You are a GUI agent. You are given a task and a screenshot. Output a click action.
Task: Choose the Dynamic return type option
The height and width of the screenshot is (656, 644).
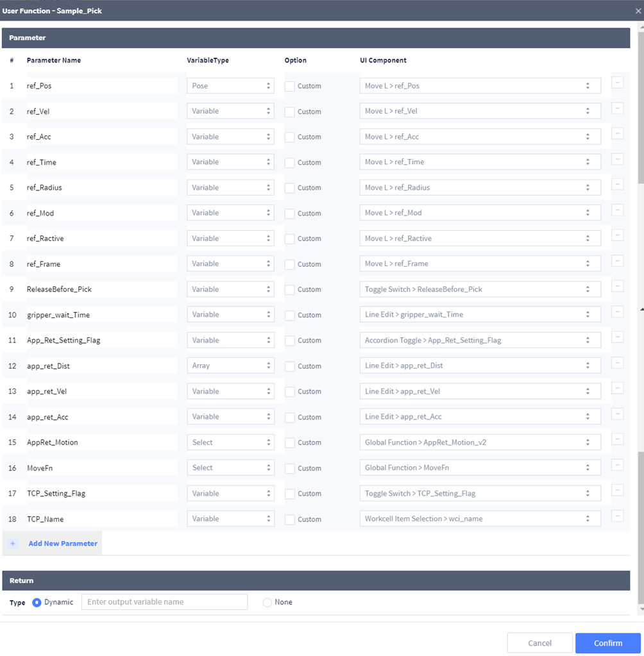tap(37, 602)
